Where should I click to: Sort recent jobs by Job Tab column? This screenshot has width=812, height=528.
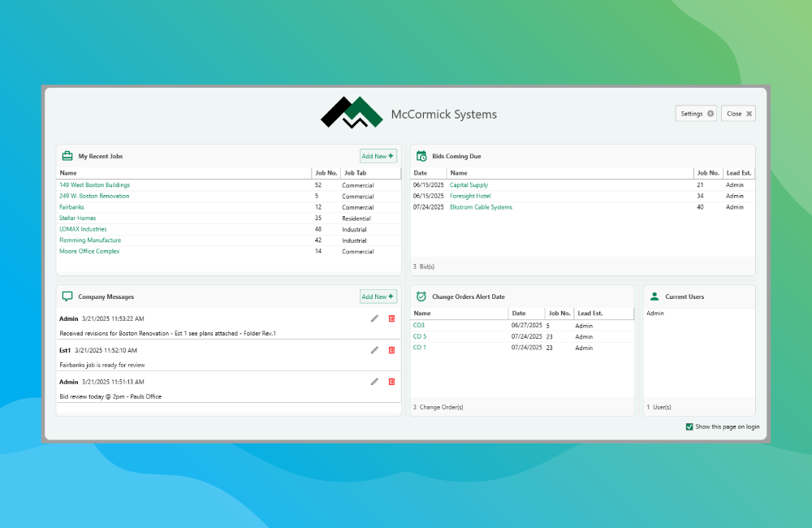(355, 173)
